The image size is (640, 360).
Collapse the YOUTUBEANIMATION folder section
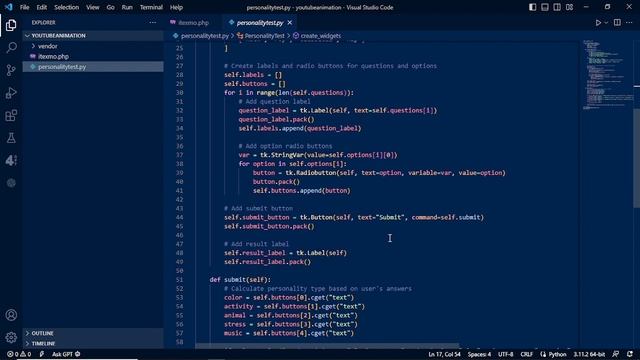93,36
